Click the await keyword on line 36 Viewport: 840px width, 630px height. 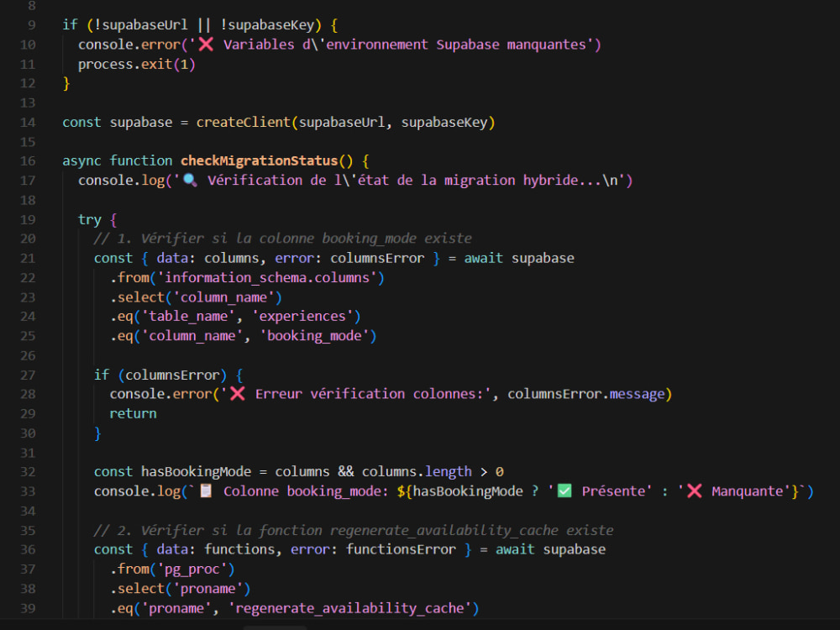515,549
